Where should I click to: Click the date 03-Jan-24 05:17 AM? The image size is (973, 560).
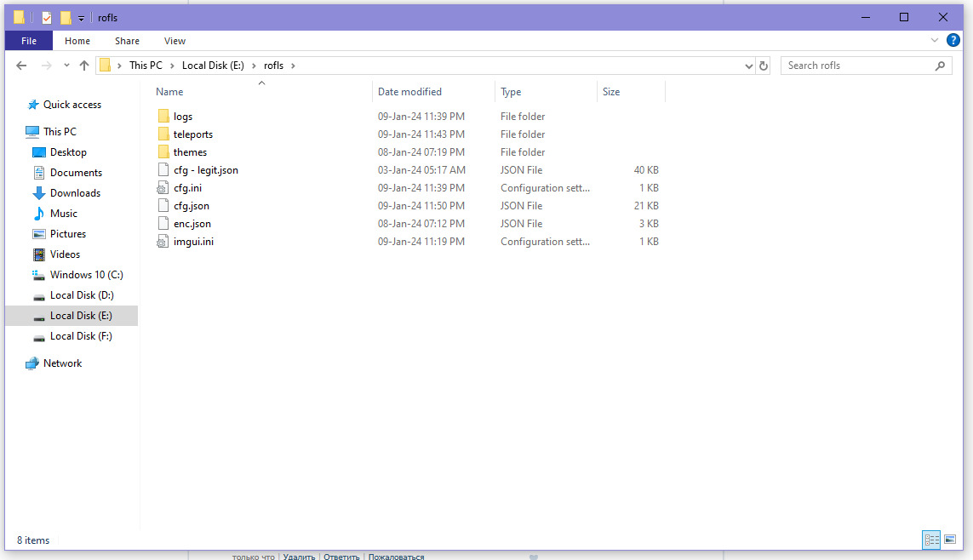(421, 170)
